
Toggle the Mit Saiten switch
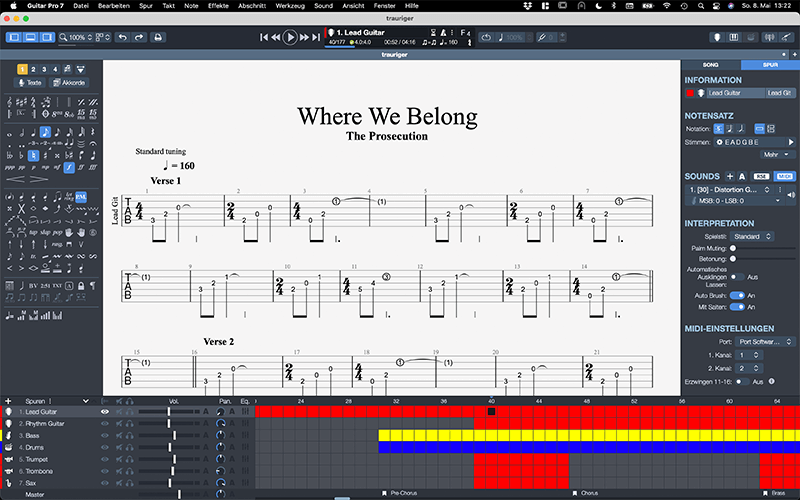(737, 307)
